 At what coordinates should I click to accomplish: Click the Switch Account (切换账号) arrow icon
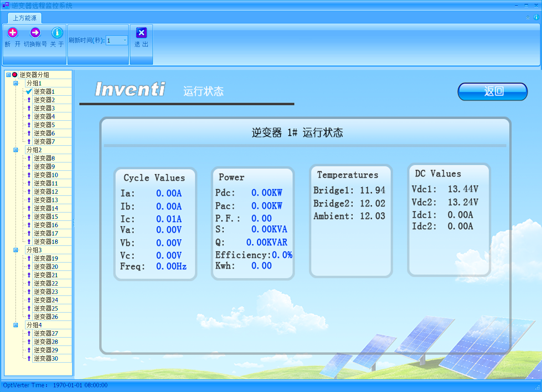pyautogui.click(x=35, y=33)
